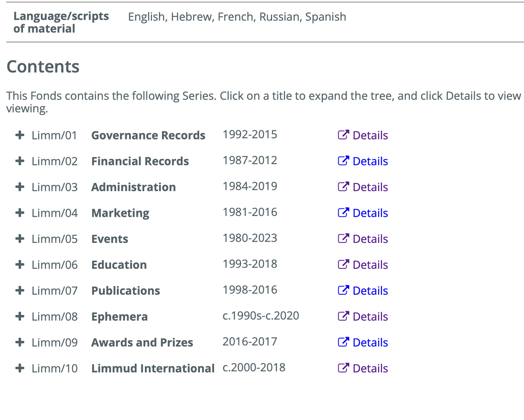Click external-link icon for Administration

coord(343,186)
